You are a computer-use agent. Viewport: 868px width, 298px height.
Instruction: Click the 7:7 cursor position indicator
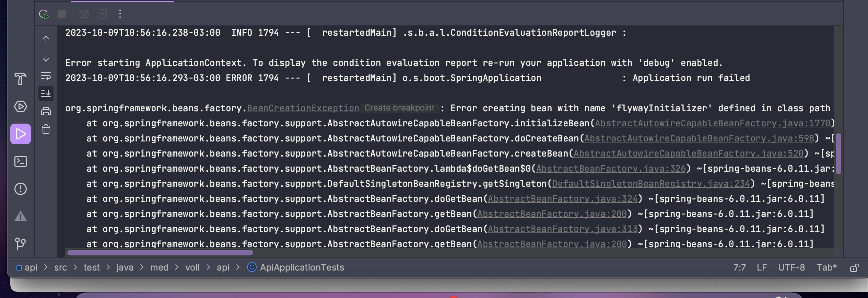(x=739, y=267)
